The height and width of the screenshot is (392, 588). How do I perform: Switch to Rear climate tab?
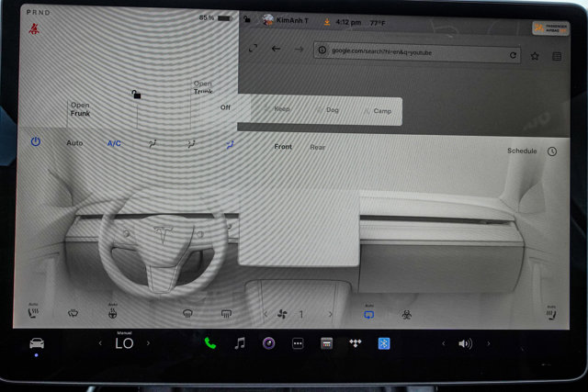(x=317, y=147)
